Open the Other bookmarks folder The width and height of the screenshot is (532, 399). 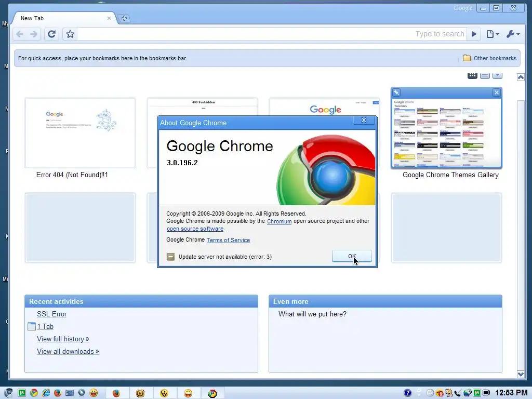coord(489,58)
